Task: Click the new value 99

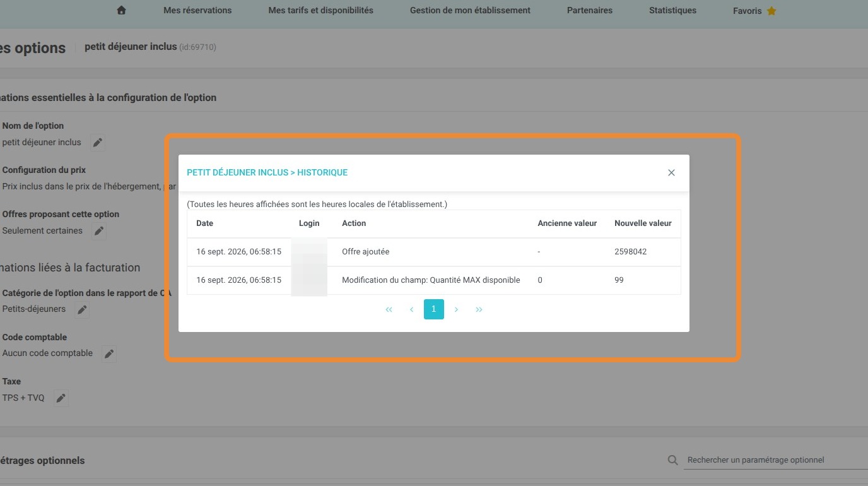Action: click(619, 280)
